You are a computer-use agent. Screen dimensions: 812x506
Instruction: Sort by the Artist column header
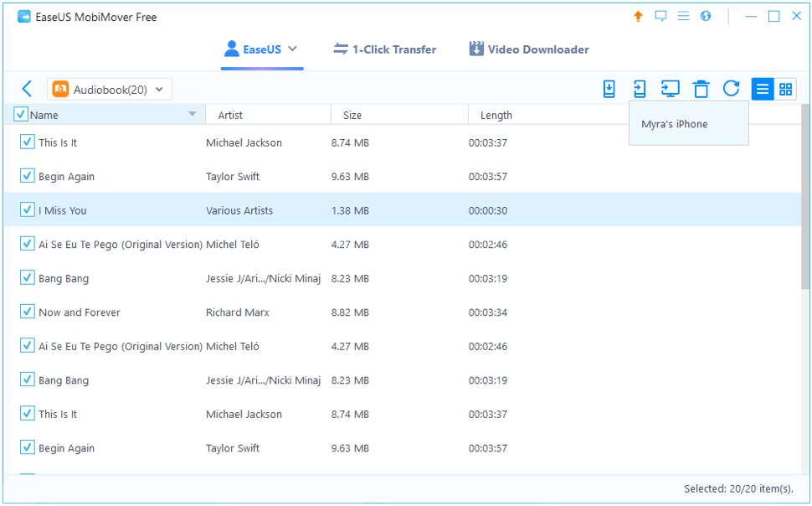pos(268,115)
